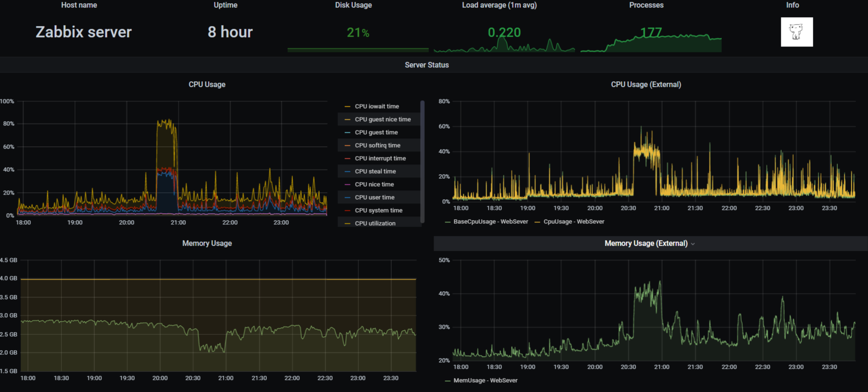This screenshot has height=392, width=868.
Task: Click the Processes panel title
Action: tap(646, 5)
